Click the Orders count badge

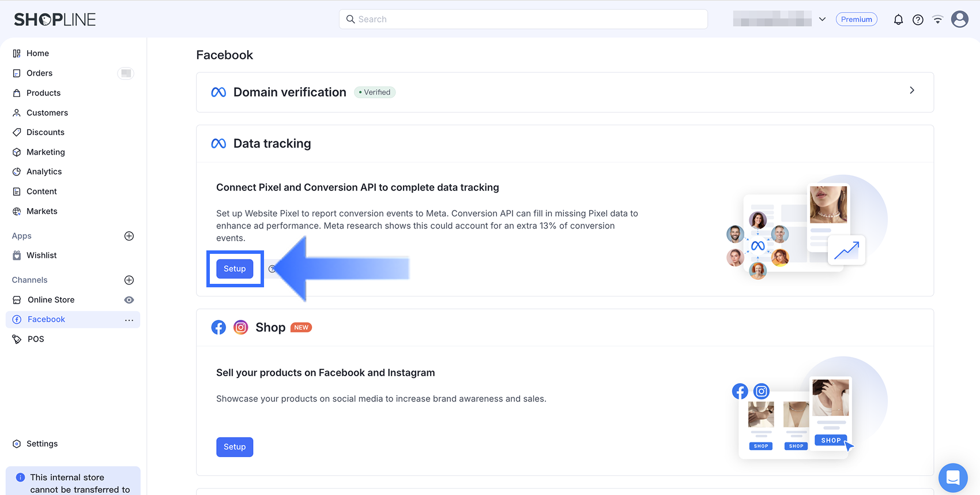126,73
